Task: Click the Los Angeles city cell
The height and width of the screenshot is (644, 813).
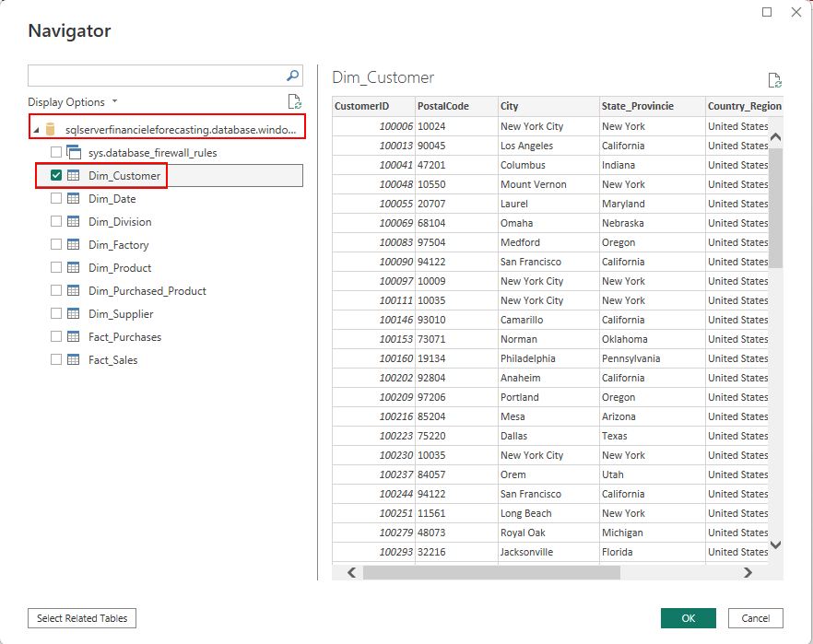Action: tap(548, 146)
